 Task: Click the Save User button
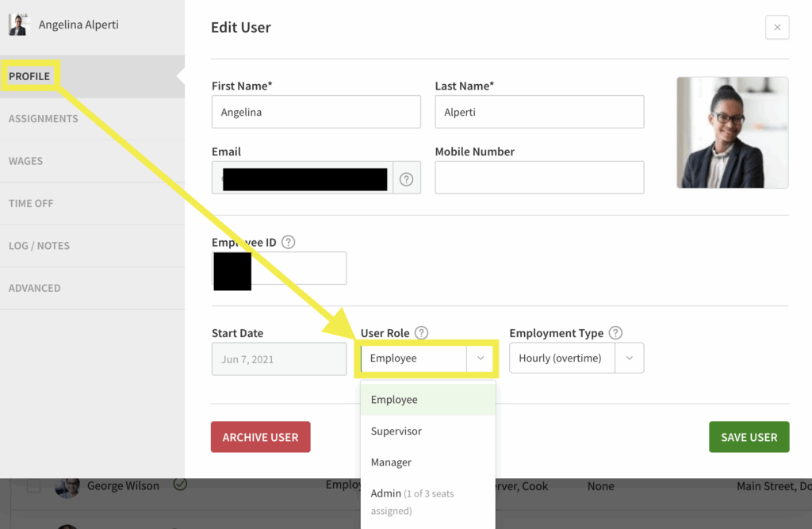tap(749, 437)
